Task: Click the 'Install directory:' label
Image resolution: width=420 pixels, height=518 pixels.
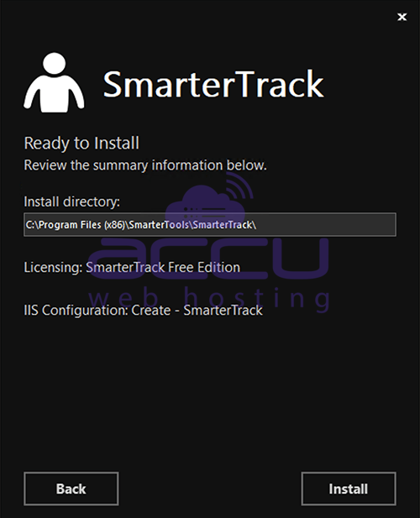Action: [x=71, y=201]
